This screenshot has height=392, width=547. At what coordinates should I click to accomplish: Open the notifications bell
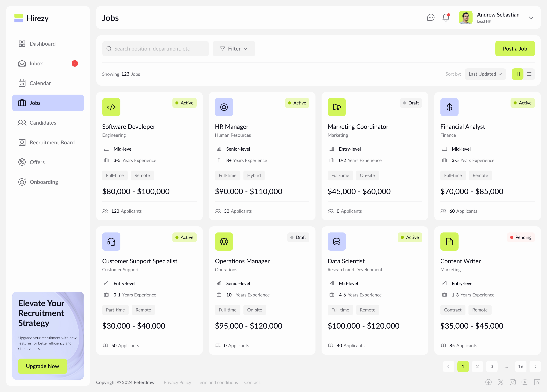446,18
